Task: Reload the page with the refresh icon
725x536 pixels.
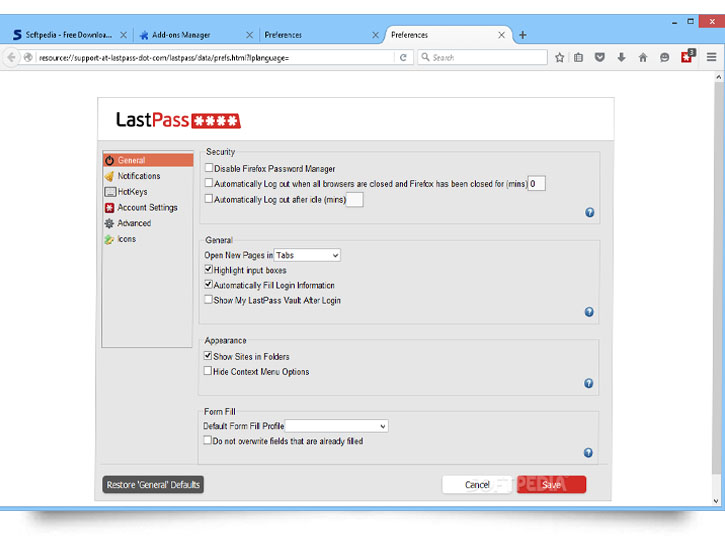Action: [403, 57]
